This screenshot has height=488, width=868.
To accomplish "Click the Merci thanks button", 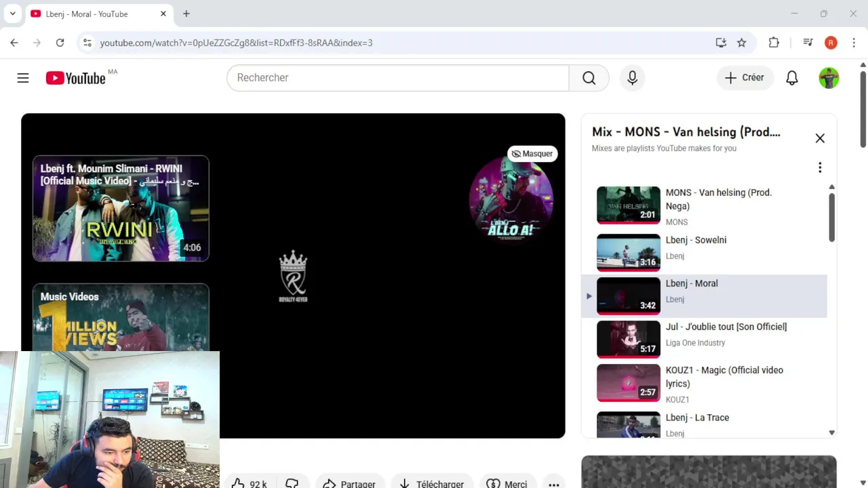I will coord(507,483).
